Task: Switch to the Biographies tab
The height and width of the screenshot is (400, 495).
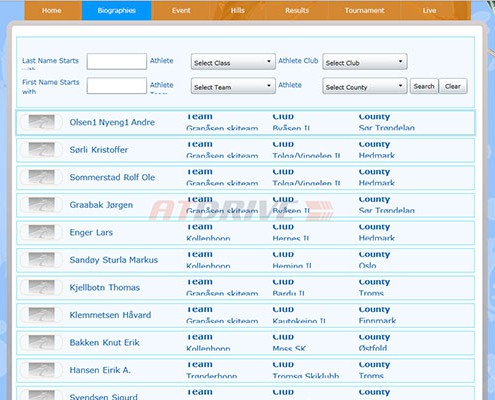Action: tap(117, 10)
